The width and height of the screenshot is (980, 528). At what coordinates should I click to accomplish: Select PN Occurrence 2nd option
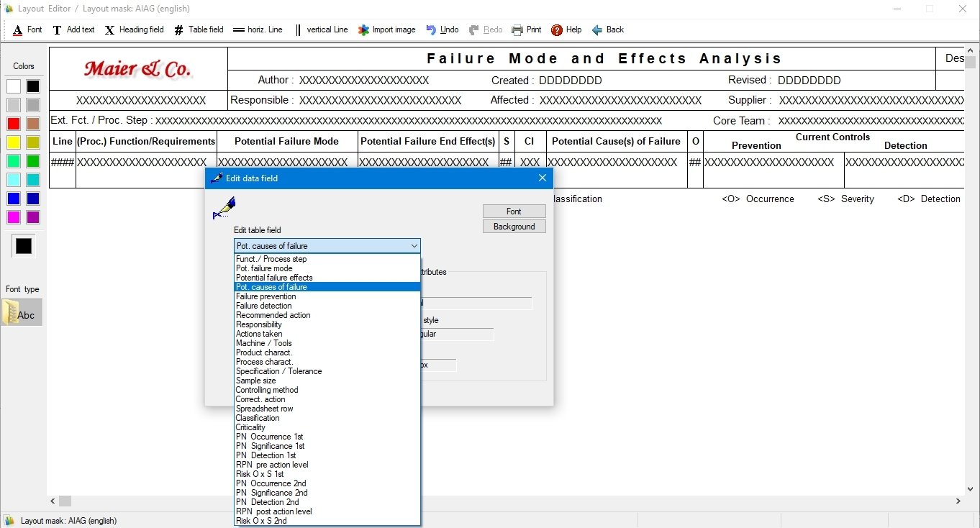(327, 483)
